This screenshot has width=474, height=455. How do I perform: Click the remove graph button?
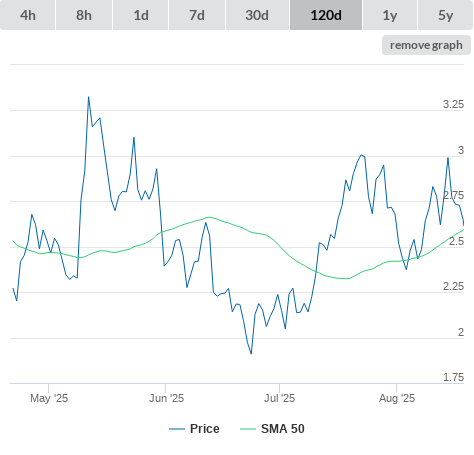[426, 45]
